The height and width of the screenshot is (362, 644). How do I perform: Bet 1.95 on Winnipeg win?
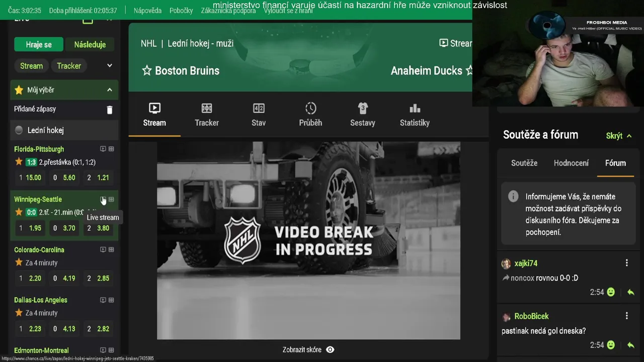click(30, 228)
